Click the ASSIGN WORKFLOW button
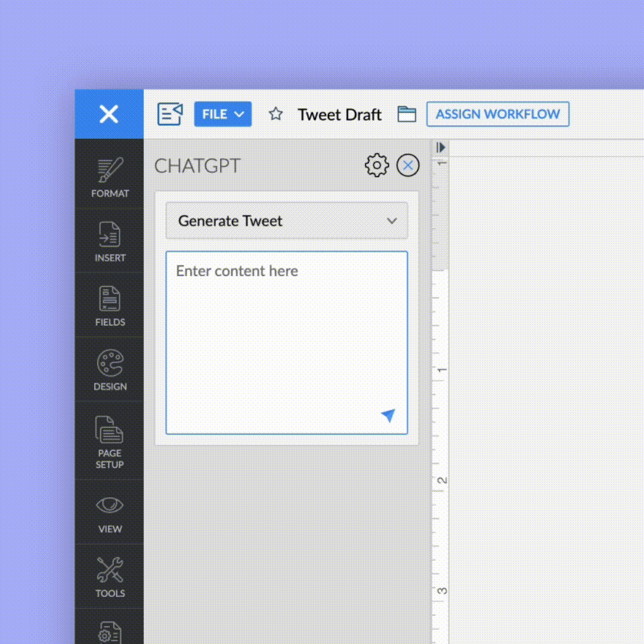The width and height of the screenshot is (644, 644). coord(498,114)
